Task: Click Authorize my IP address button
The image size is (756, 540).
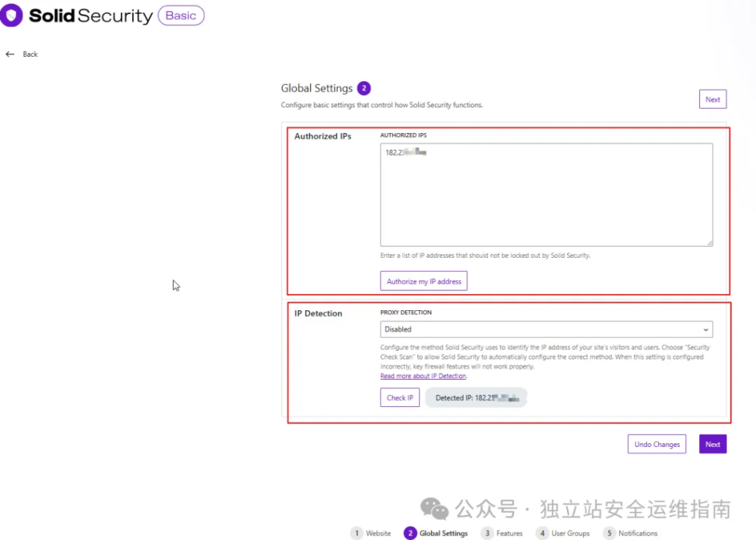Action: coord(424,281)
